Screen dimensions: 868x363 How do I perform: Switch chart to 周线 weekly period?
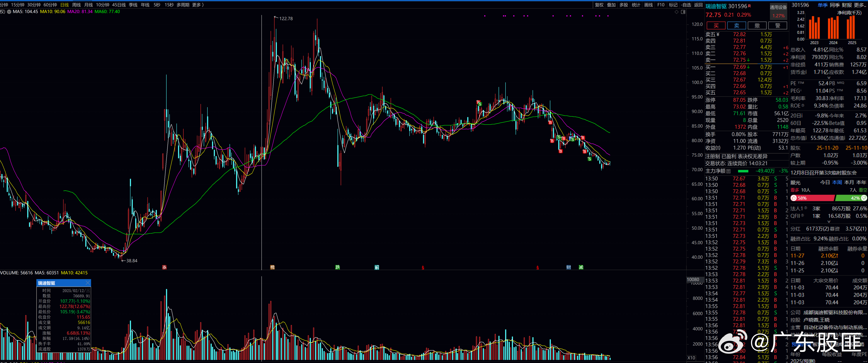click(x=76, y=5)
